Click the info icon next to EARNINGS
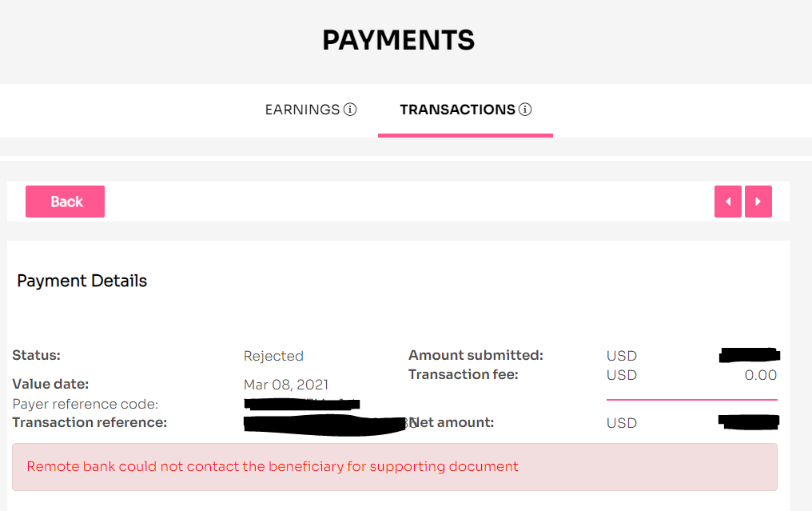 (350, 110)
